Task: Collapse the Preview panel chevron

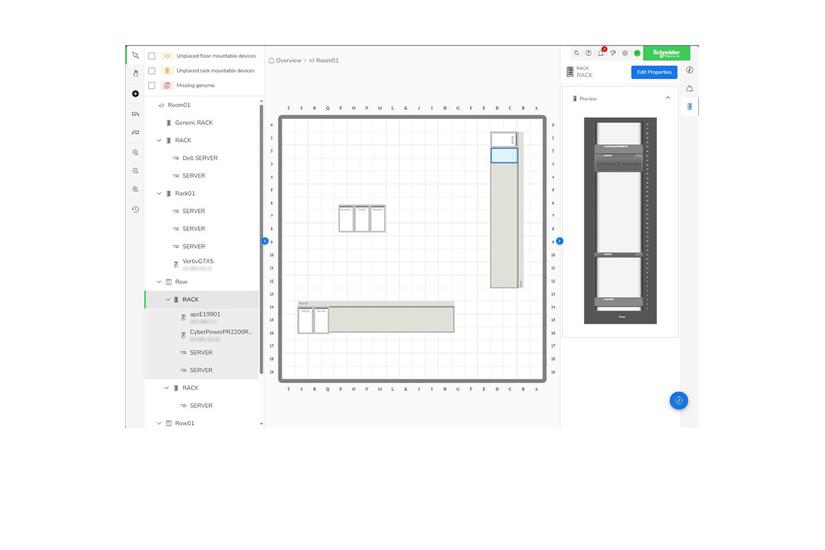Action: 668,98
